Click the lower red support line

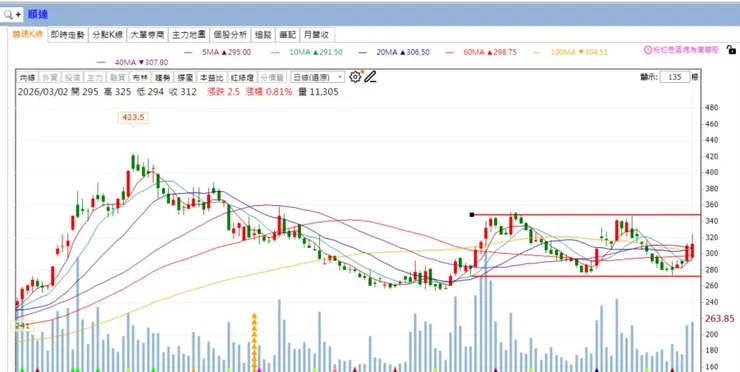point(587,276)
